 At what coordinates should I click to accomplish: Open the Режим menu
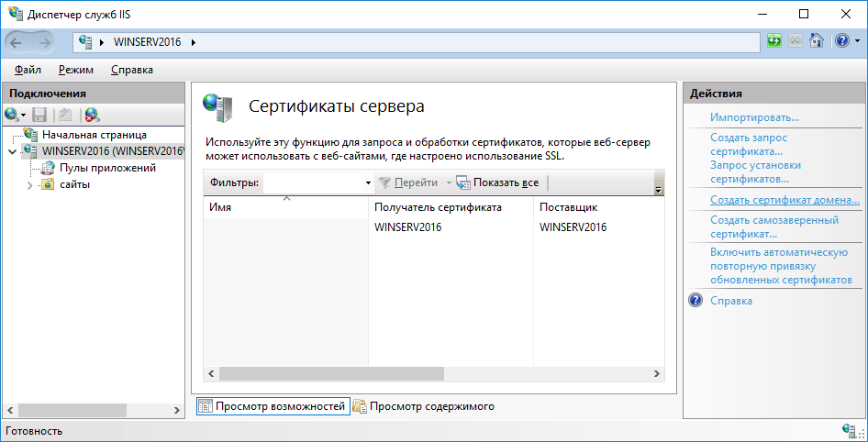(75, 70)
